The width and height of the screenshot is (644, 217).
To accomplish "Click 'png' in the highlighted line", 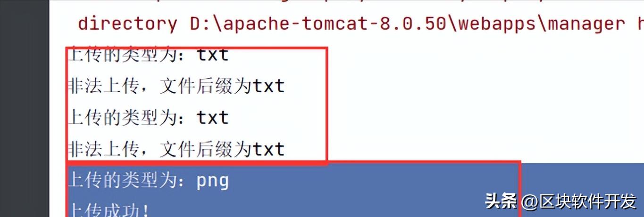I will (213, 181).
